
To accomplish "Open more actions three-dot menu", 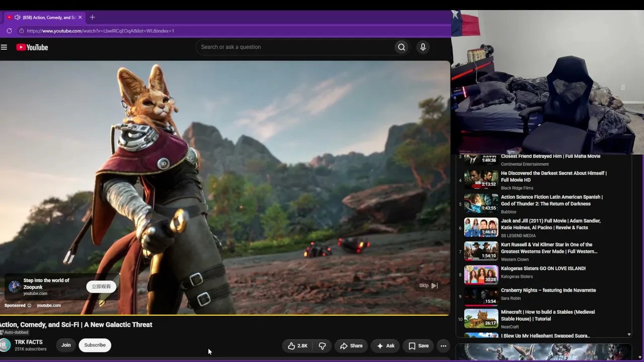I will [443, 346].
